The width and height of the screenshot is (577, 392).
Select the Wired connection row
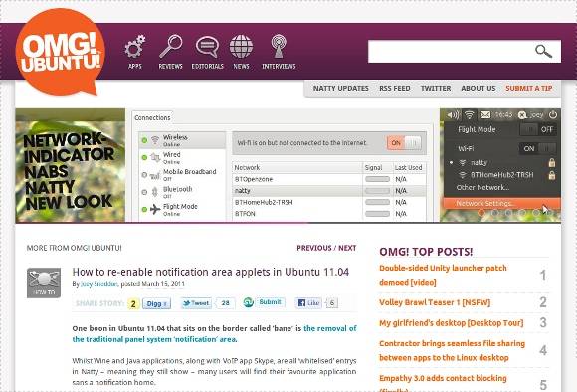pos(182,158)
